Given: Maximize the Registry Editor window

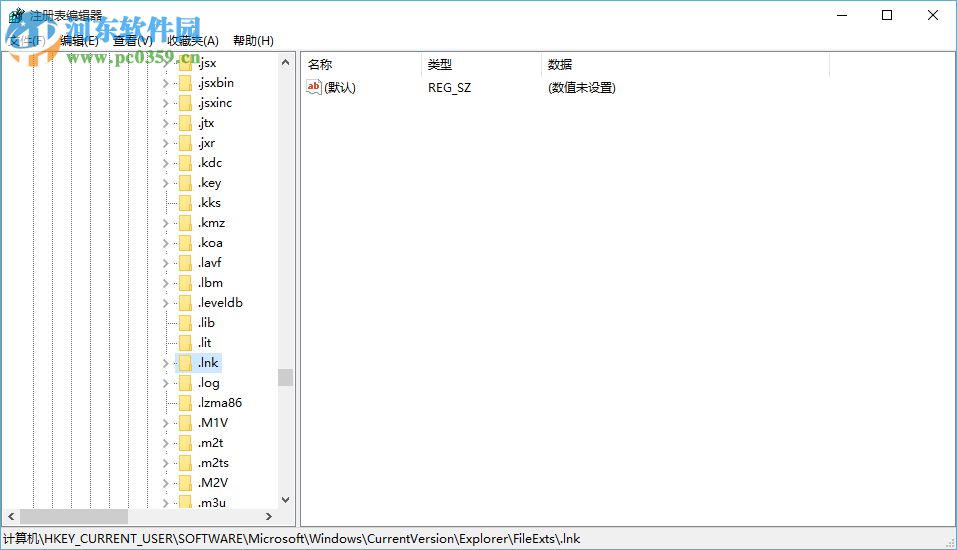Looking at the screenshot, I should click(x=887, y=15).
